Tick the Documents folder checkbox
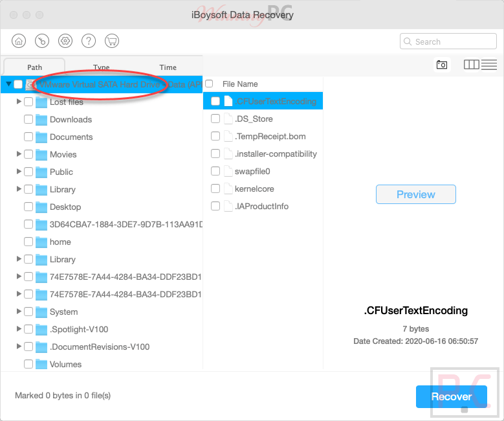 coord(28,137)
